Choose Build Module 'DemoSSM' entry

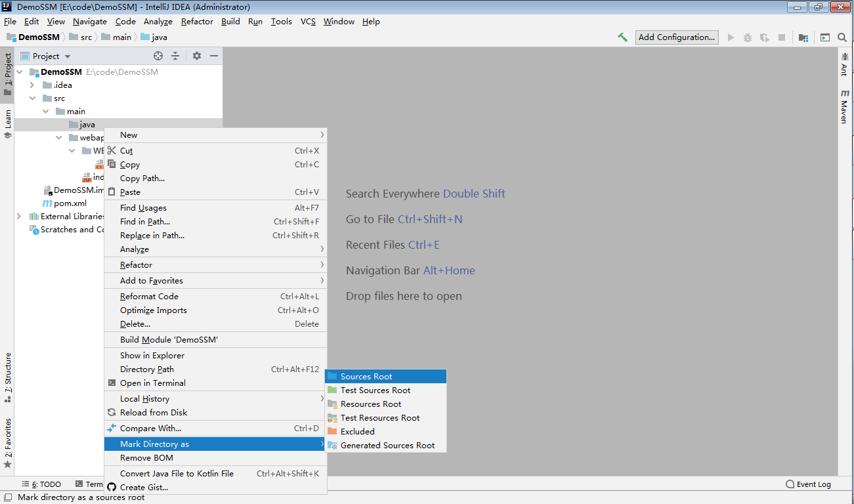click(x=215, y=340)
